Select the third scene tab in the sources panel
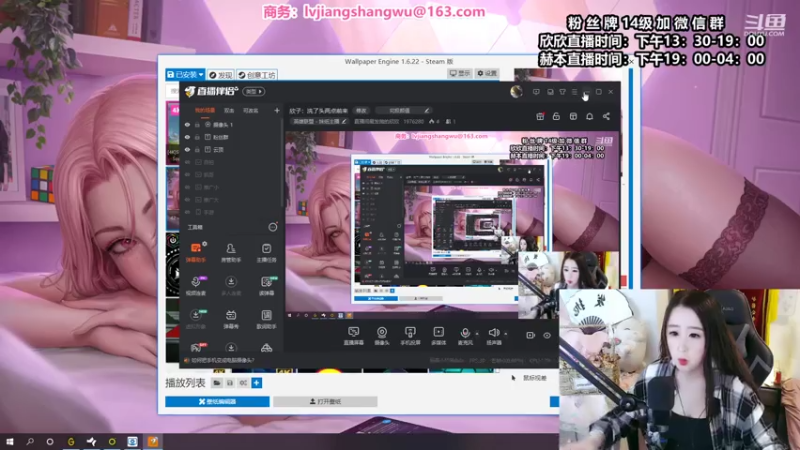 click(251, 110)
